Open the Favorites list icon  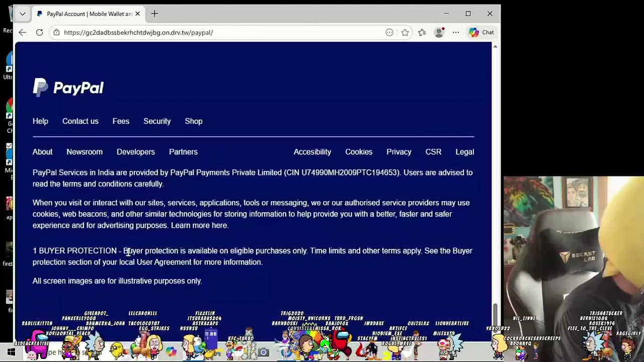click(422, 32)
